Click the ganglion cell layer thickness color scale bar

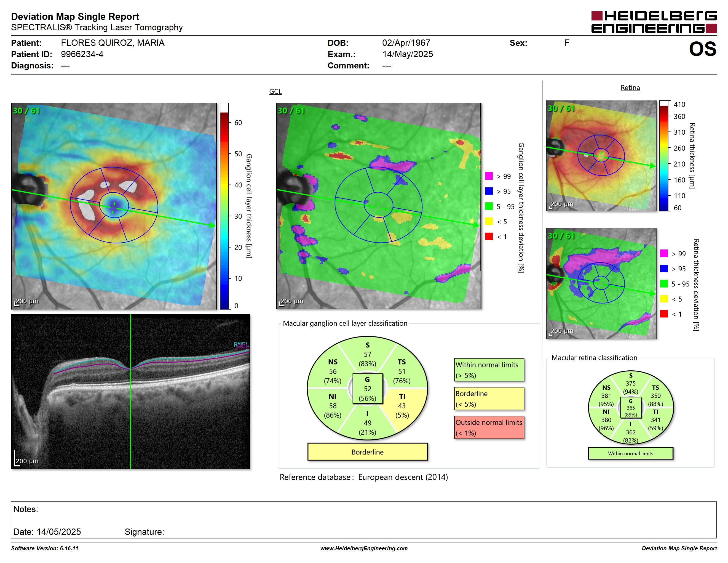(224, 206)
